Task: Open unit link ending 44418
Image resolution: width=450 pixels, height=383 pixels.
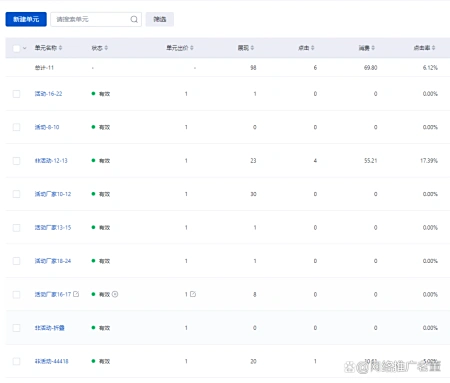Action: point(51,361)
